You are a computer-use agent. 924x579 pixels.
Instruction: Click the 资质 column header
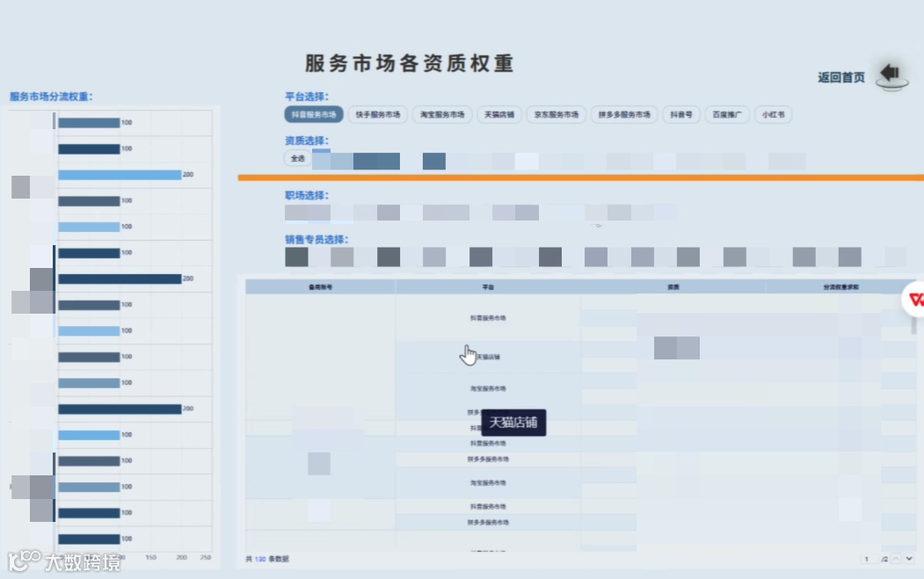click(x=673, y=286)
